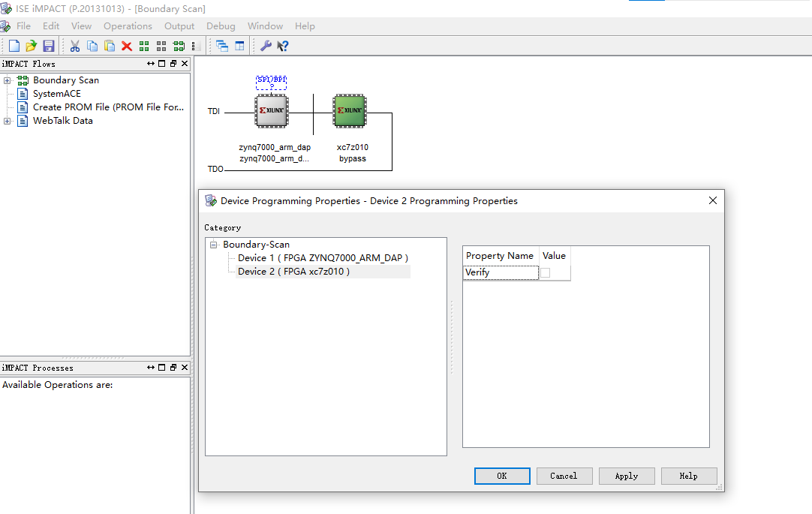
Task: Click the Property Name column header
Action: (x=501, y=256)
